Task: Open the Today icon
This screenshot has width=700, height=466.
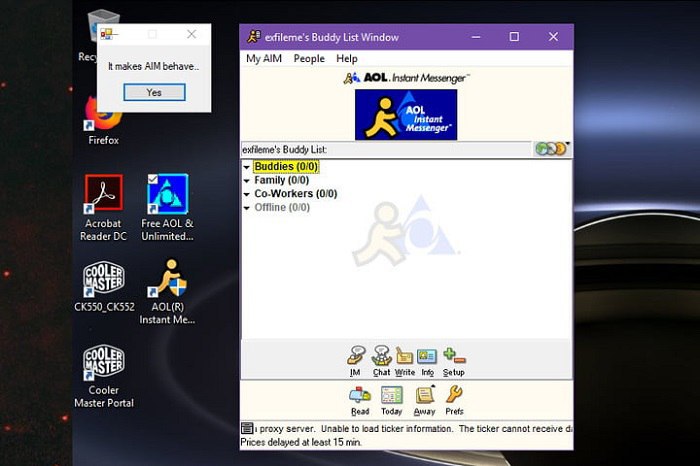Action: pyautogui.click(x=392, y=401)
